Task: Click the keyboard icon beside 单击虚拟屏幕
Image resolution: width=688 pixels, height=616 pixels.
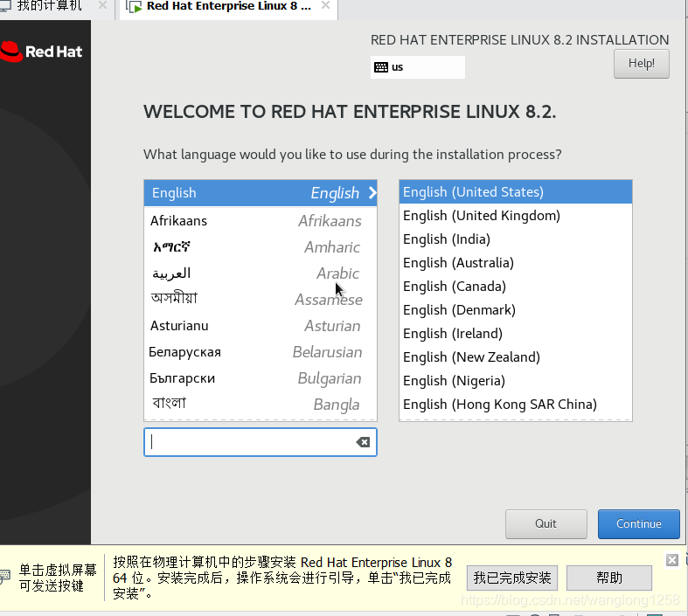Action: pos(4,577)
